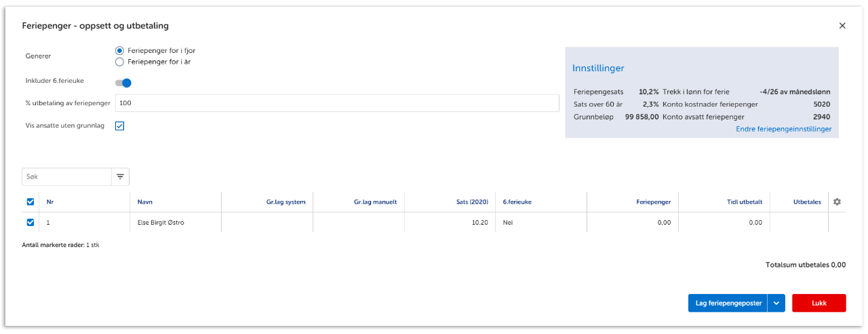Uncheck 'Vis ansatte uten grunnlag' checkbox

coord(120,126)
